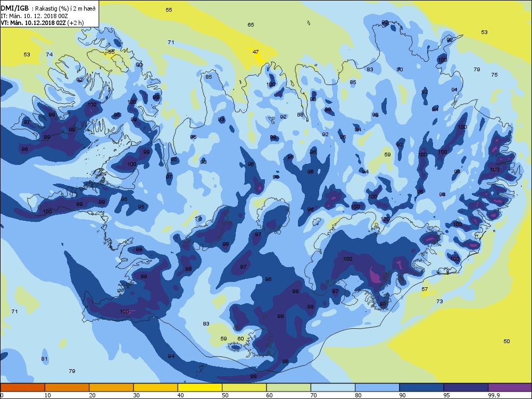Image resolution: width=532 pixels, height=399 pixels.
Task: Click the pale blue 70–80 legend swatch
Action: pyautogui.click(x=333, y=387)
